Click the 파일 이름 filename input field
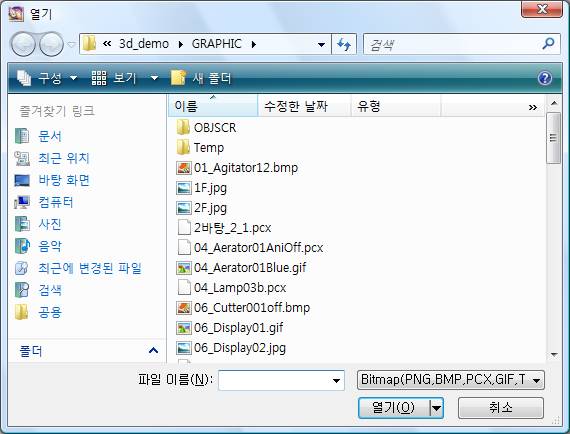570x434 pixels. point(281,380)
